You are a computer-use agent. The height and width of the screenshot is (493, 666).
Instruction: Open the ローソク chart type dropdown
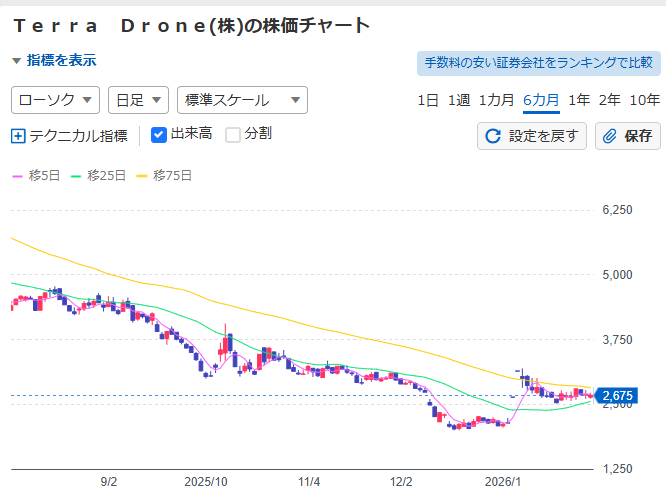tap(56, 100)
